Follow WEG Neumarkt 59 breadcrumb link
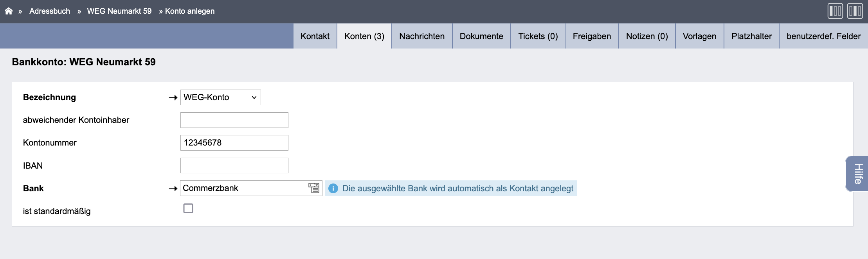Image resolution: width=868 pixels, height=259 pixels. tap(119, 11)
